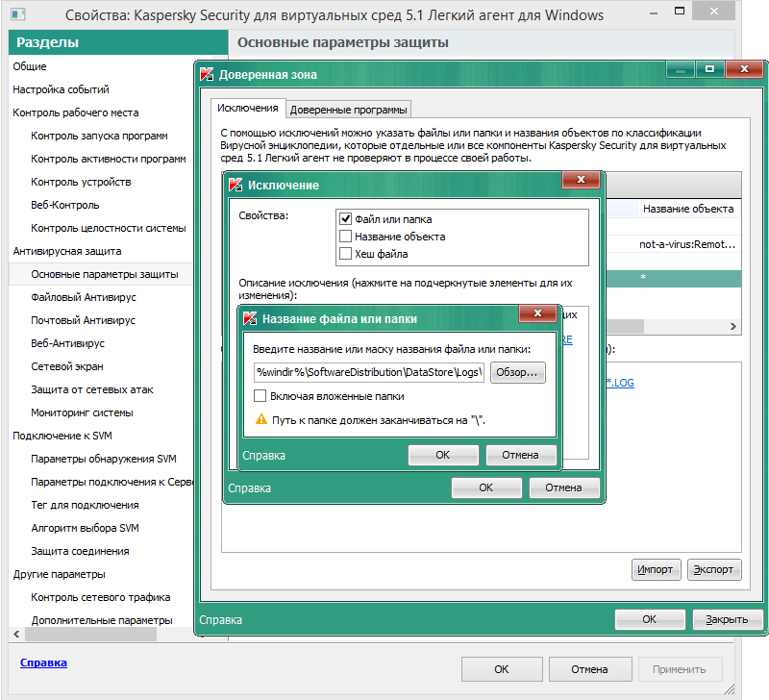This screenshot has height=700, width=769.
Task: Open Дополнительные параметры section
Action: (102, 619)
